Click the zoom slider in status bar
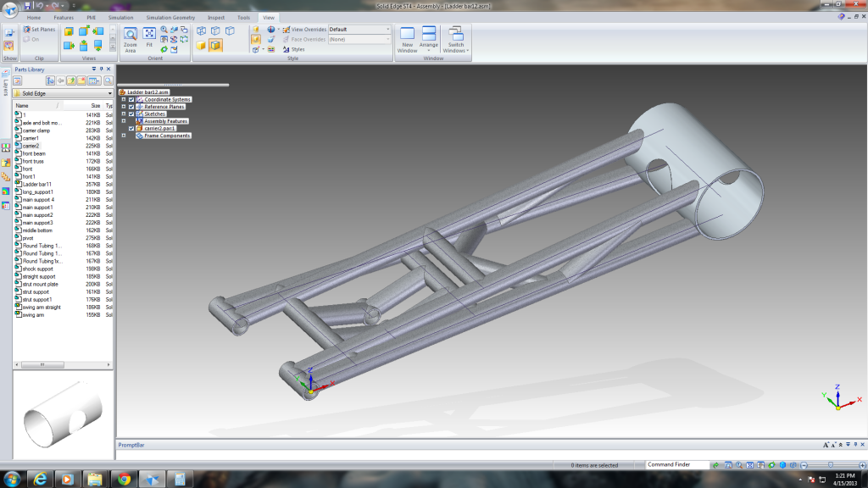 [x=831, y=465]
